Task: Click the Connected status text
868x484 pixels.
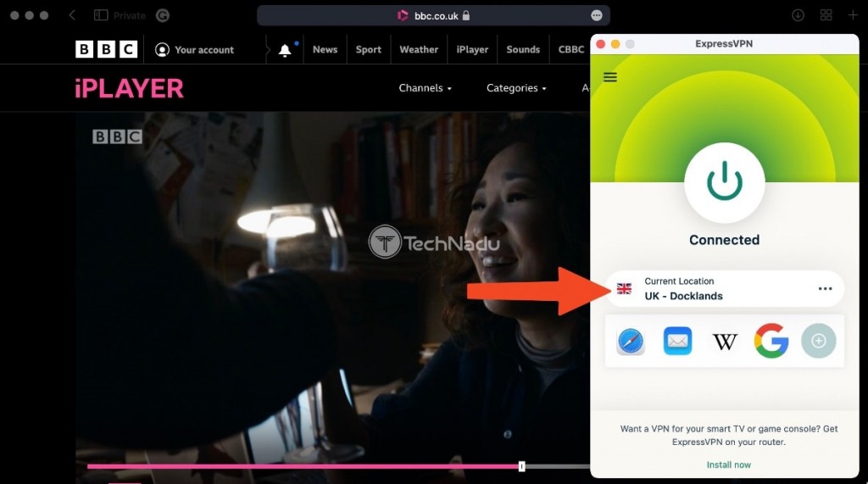Action: 724,240
